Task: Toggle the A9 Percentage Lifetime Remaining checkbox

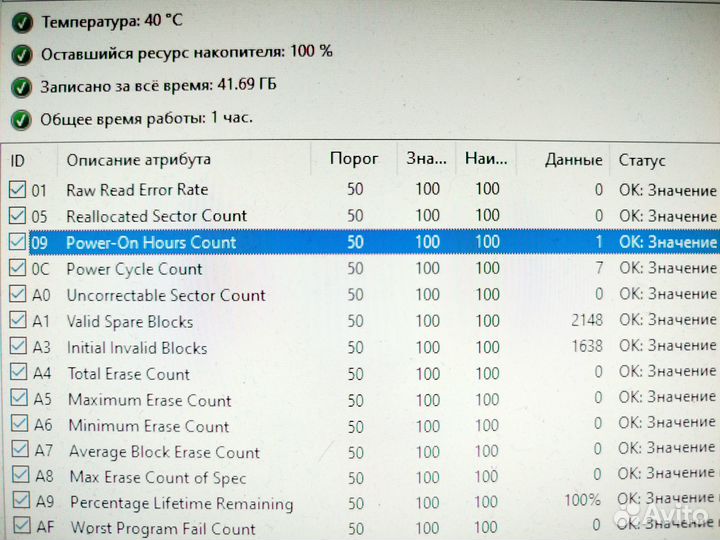Action: [19, 502]
